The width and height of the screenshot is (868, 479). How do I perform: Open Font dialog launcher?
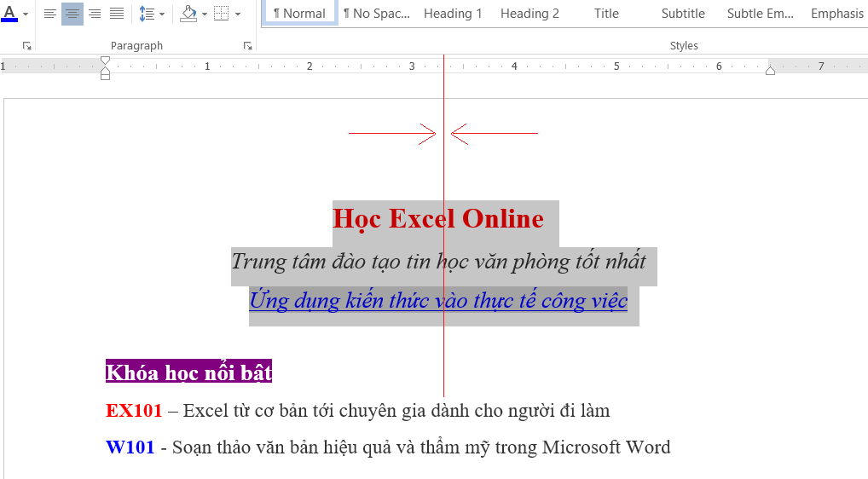(26, 46)
